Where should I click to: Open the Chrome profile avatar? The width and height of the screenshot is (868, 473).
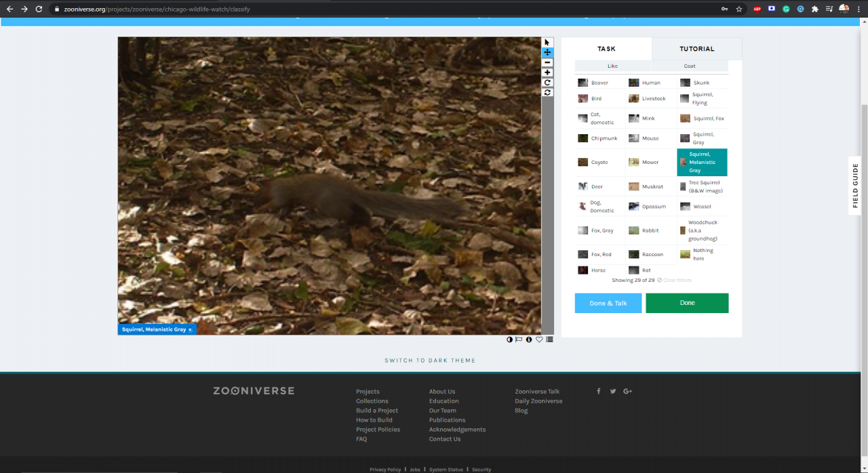click(844, 9)
